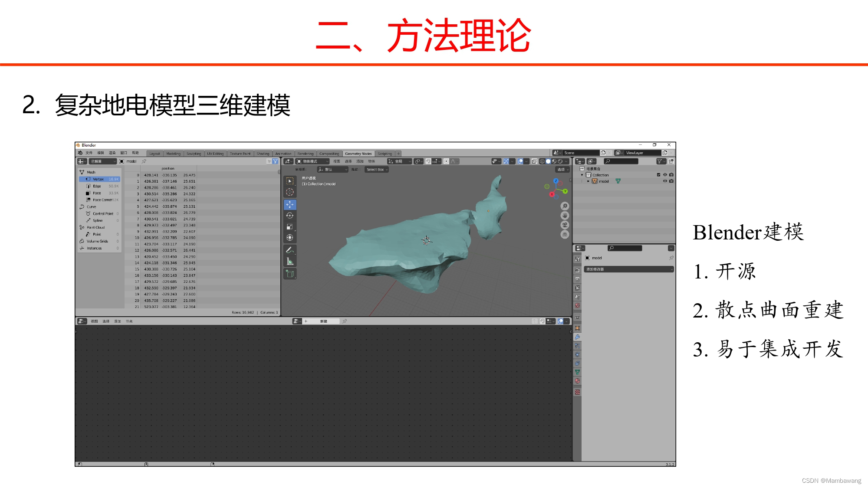The image size is (868, 488).
Task: Switch to the Shading workspace tab
Action: click(x=263, y=154)
